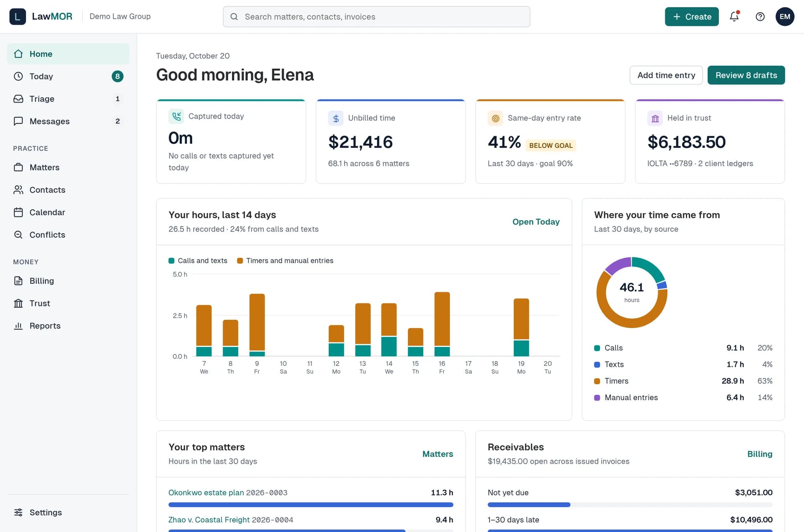Click the Triage inbox icon
The height and width of the screenshot is (532, 804).
(18, 99)
